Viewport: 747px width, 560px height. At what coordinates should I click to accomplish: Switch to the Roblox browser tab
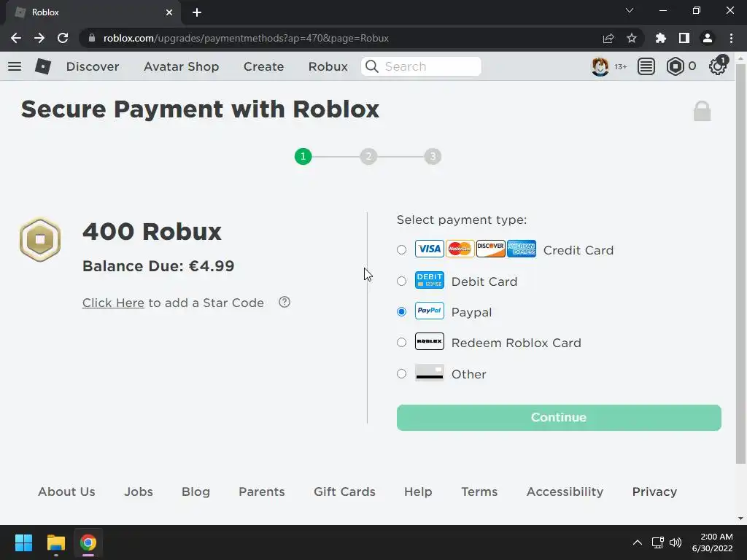click(x=93, y=12)
